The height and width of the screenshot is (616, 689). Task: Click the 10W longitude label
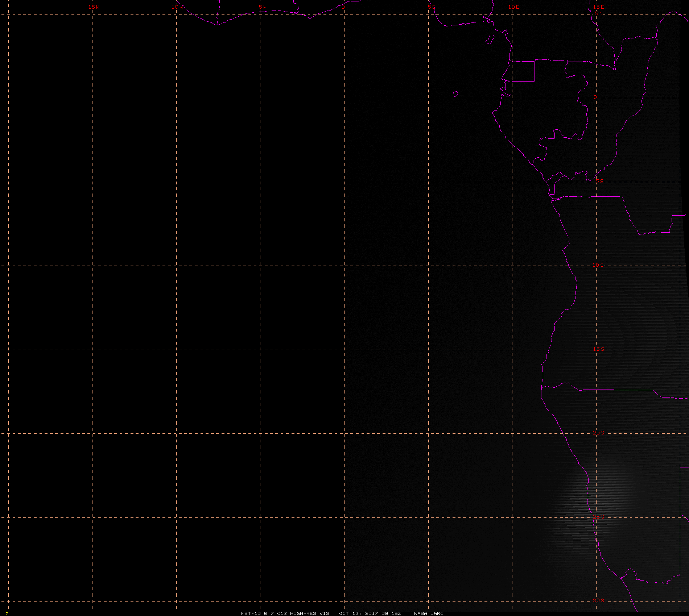point(178,7)
